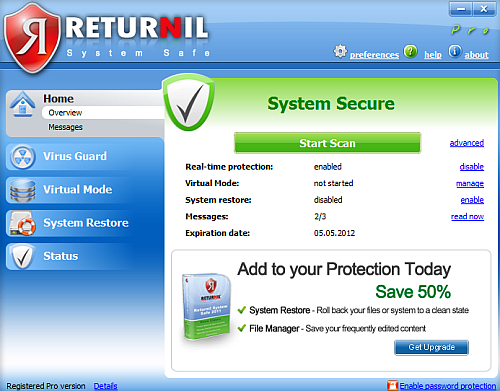Click the green checkmark beside System Restore feature
Screen dimensions: 500x391
242,310
